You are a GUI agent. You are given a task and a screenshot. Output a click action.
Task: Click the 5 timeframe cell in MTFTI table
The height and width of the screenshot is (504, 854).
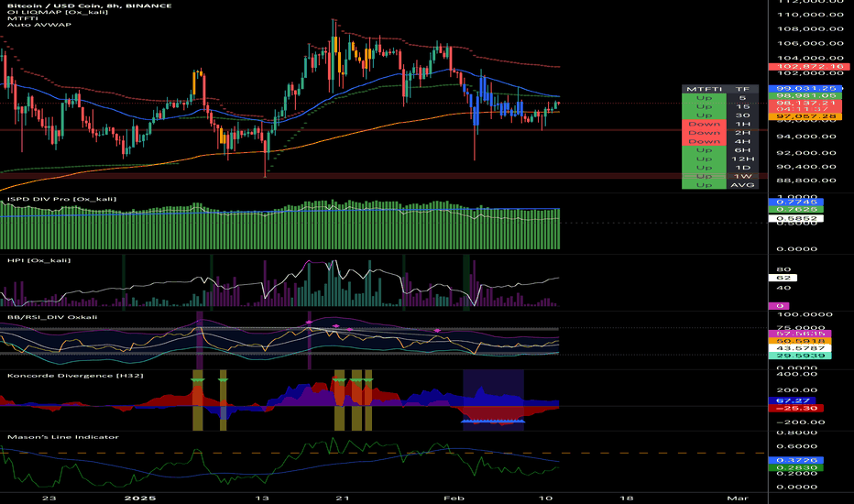click(x=742, y=97)
